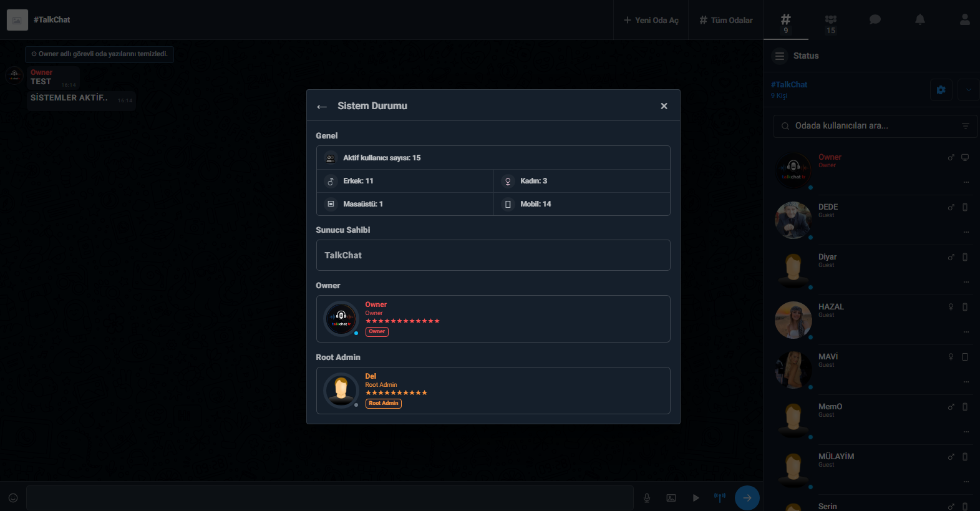Screen dimensions: 980x511
Task: Click the #TalkChat room avatar in the header
Action: coord(17,20)
